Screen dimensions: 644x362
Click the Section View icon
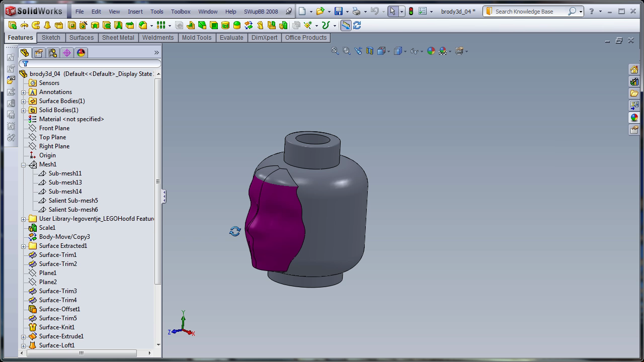(x=370, y=51)
